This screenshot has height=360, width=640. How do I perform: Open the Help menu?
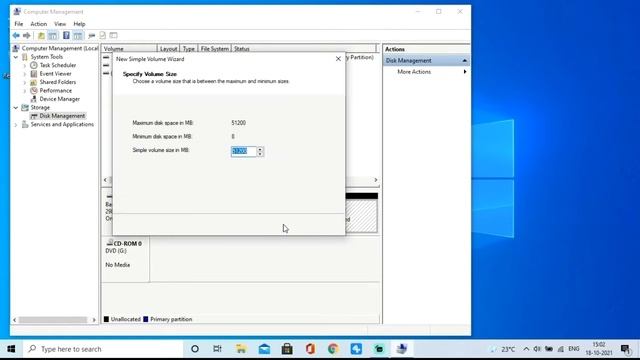[x=79, y=24]
